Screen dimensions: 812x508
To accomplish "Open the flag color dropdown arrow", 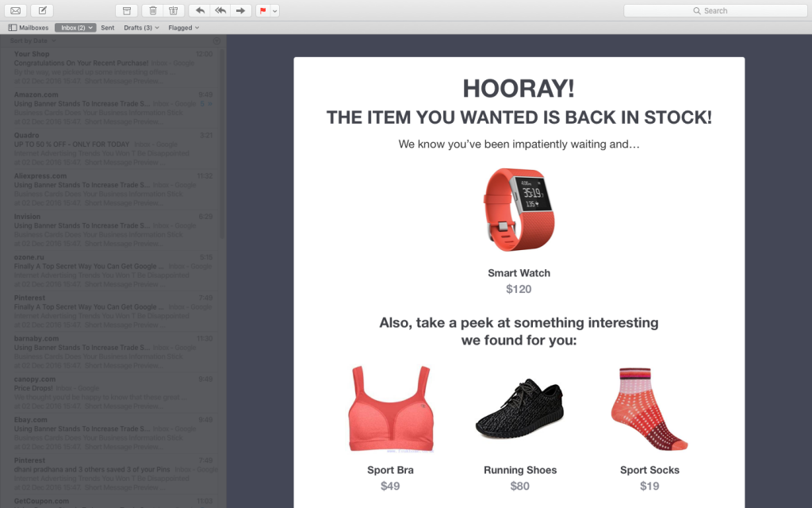I will (275, 10).
